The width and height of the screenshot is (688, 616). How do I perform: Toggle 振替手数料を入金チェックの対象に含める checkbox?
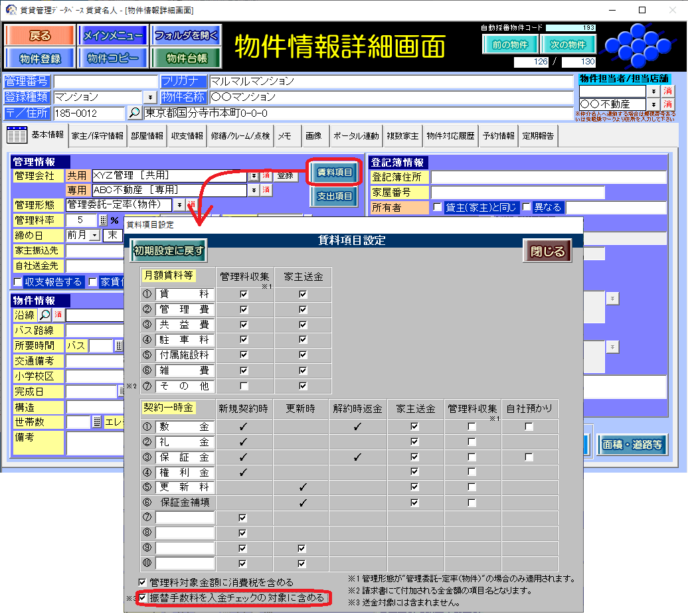point(143,598)
